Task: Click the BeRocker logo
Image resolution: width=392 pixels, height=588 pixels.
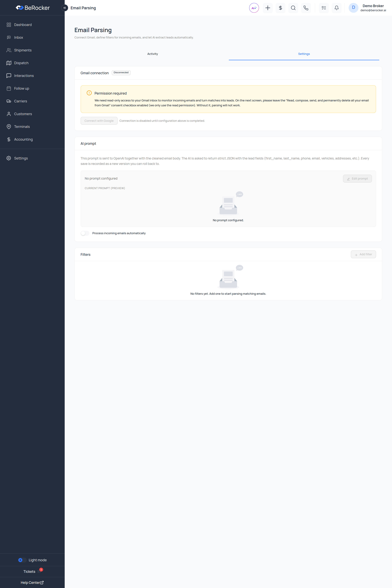Action: coord(32,8)
